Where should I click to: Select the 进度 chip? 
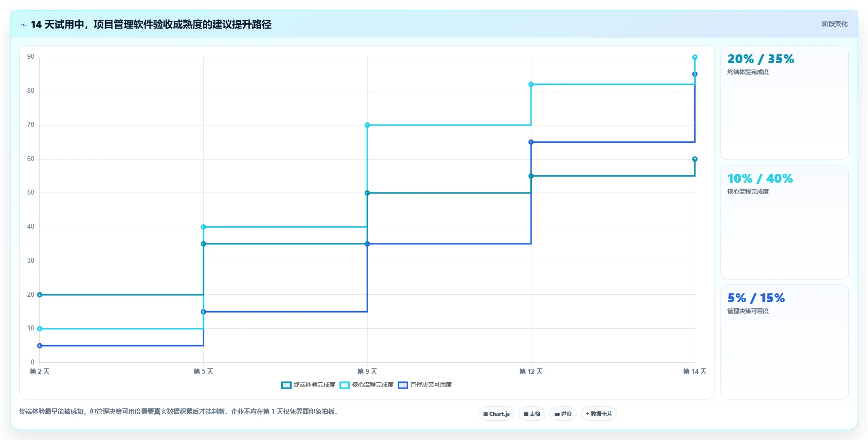click(x=563, y=414)
